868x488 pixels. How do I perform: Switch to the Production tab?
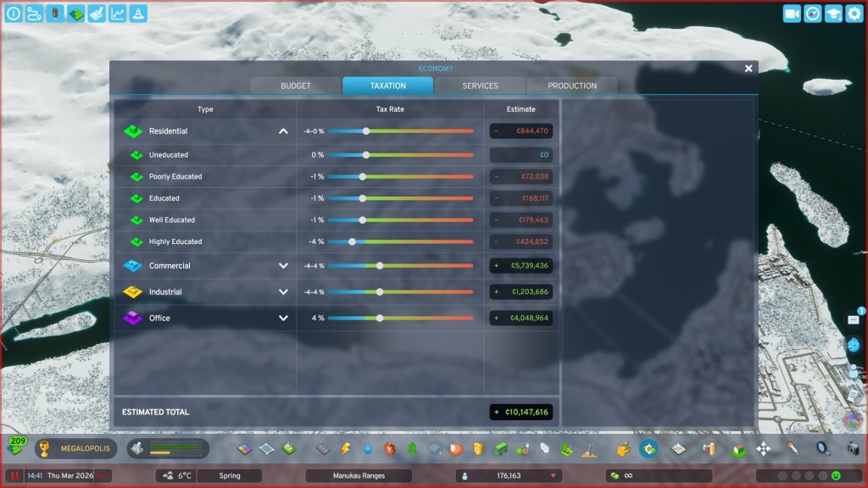point(572,86)
